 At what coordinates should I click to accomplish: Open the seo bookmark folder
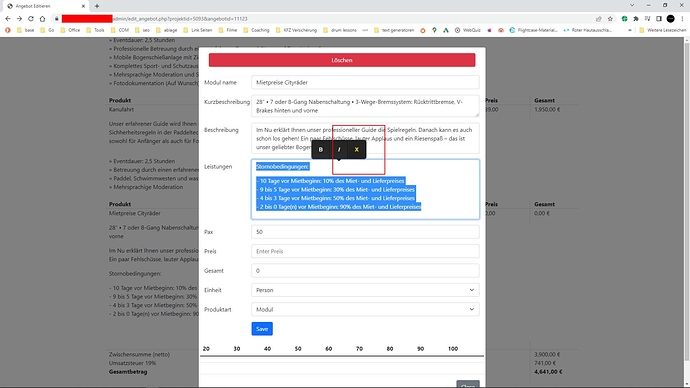coord(143,30)
